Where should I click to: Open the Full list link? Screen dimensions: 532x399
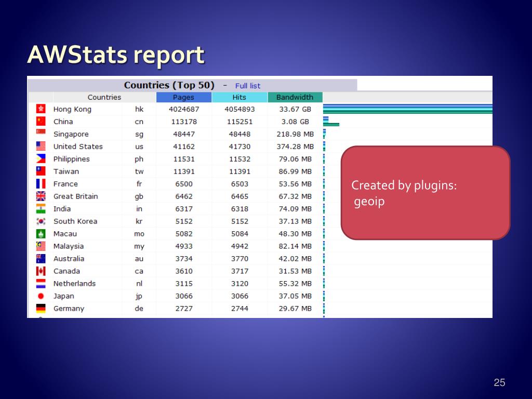pyautogui.click(x=248, y=86)
